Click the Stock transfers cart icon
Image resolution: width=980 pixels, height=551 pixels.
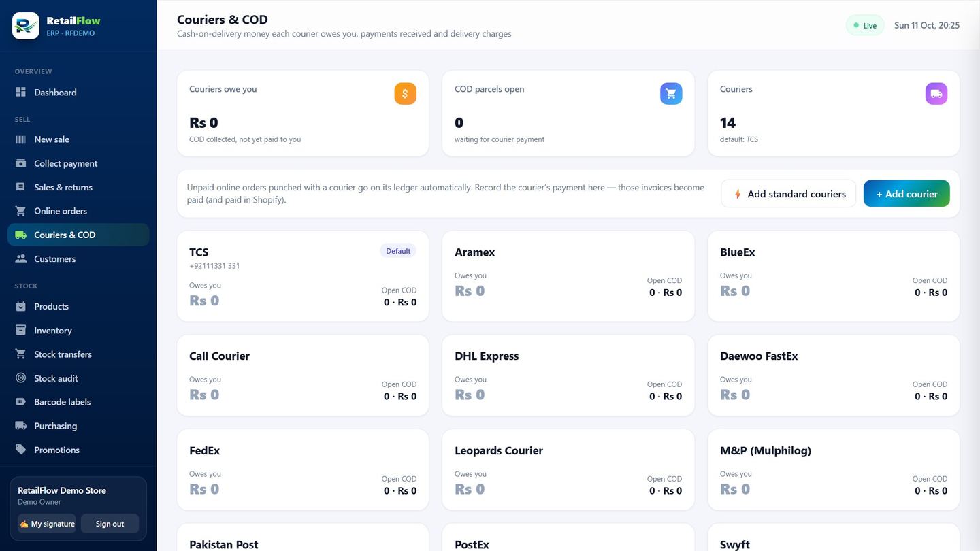click(20, 354)
